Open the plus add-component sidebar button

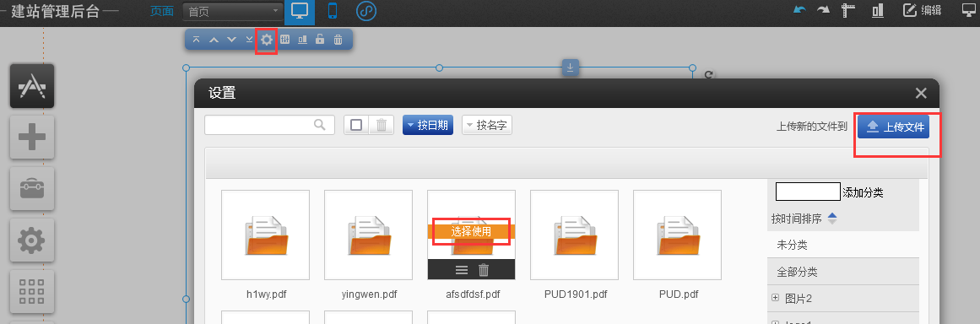(x=32, y=137)
